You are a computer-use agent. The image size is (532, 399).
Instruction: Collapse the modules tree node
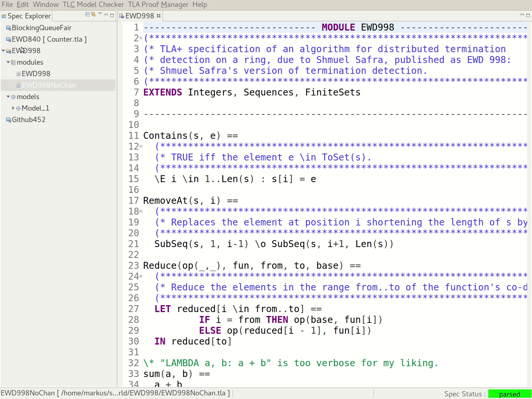pyautogui.click(x=8, y=62)
